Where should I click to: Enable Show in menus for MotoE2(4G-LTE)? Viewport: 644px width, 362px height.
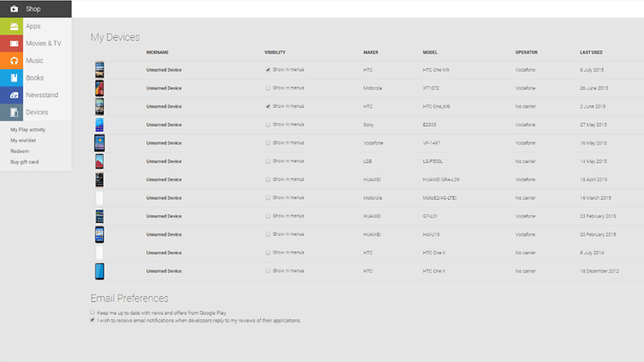[x=268, y=197]
